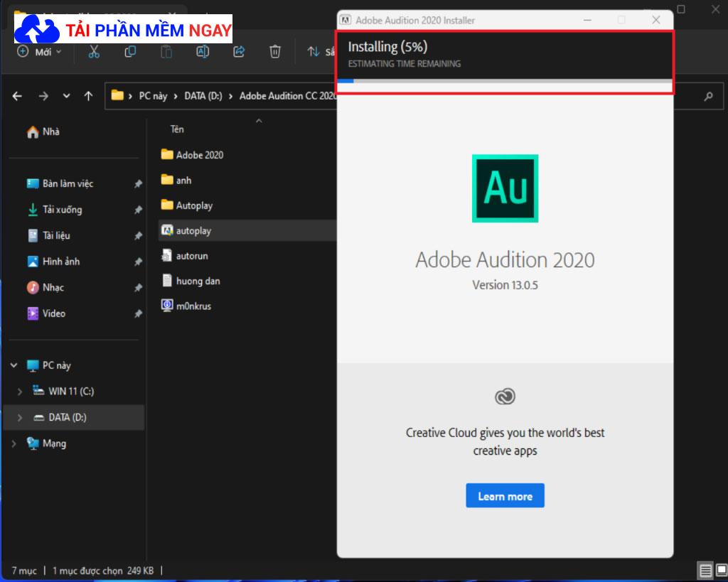Select Mạng network in tree

(x=54, y=443)
